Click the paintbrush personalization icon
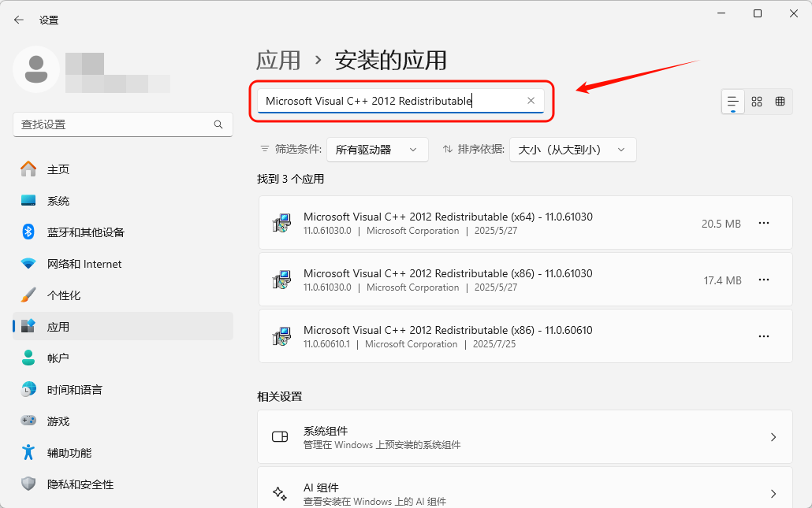812x508 pixels. (28, 295)
